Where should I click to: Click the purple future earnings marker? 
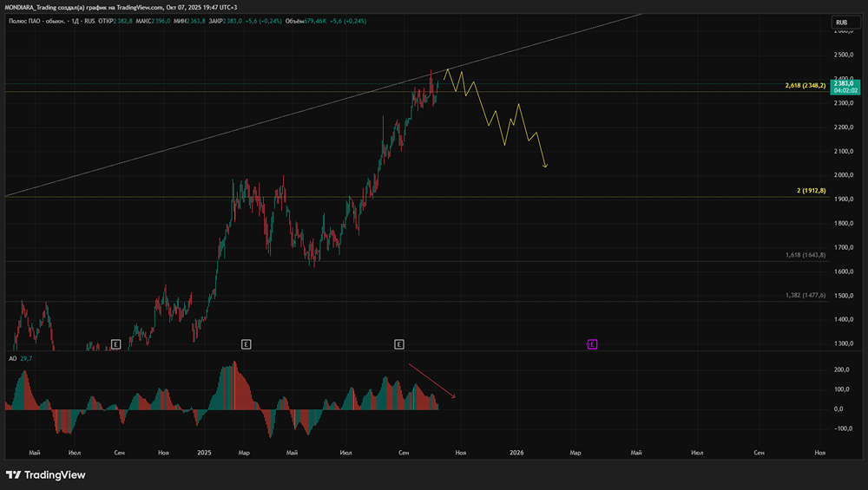click(592, 344)
